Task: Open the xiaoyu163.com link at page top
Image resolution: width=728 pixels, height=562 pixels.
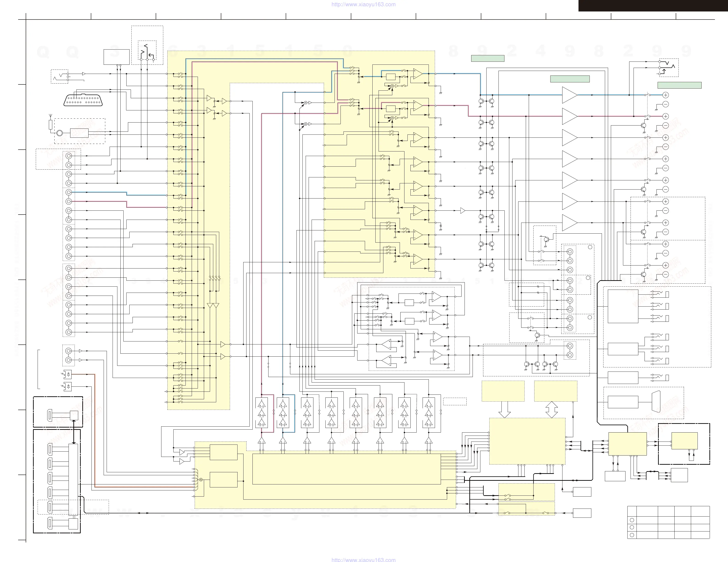Action: point(363,4)
